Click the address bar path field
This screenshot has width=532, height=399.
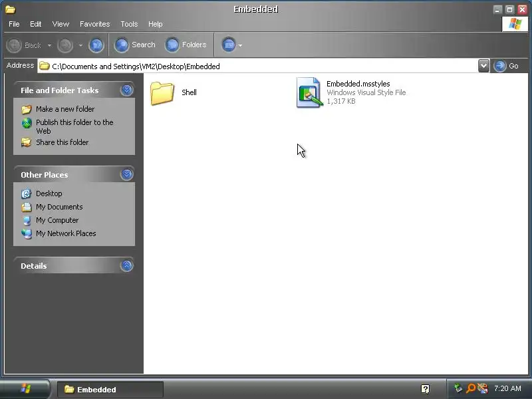pos(258,66)
